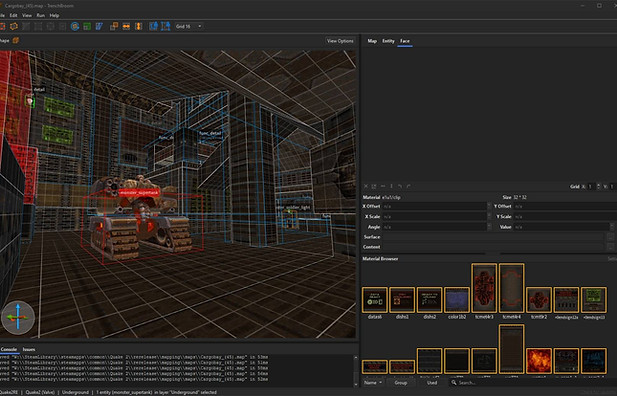Screen dimensions: 617x396
Task: Click the Value field spinner arrows
Action: coord(611,227)
